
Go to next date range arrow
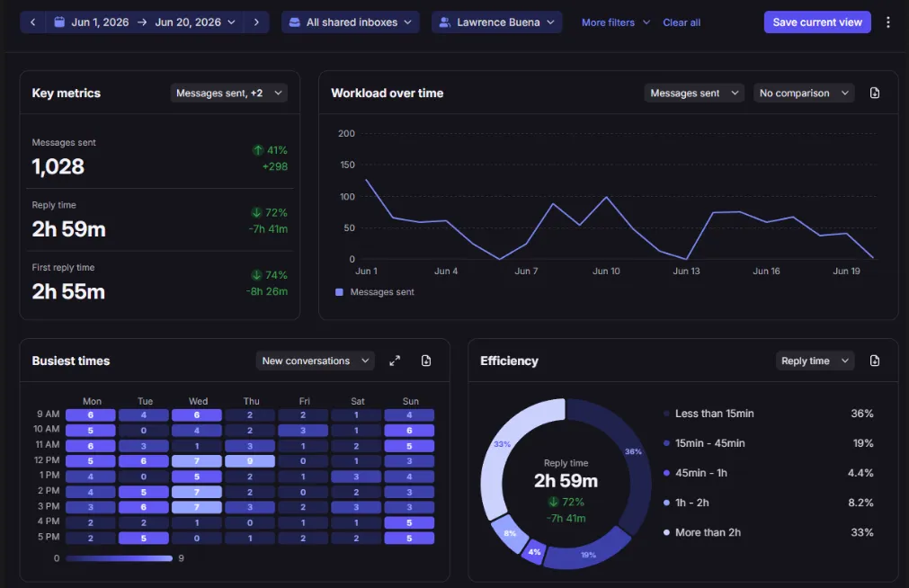tap(257, 22)
